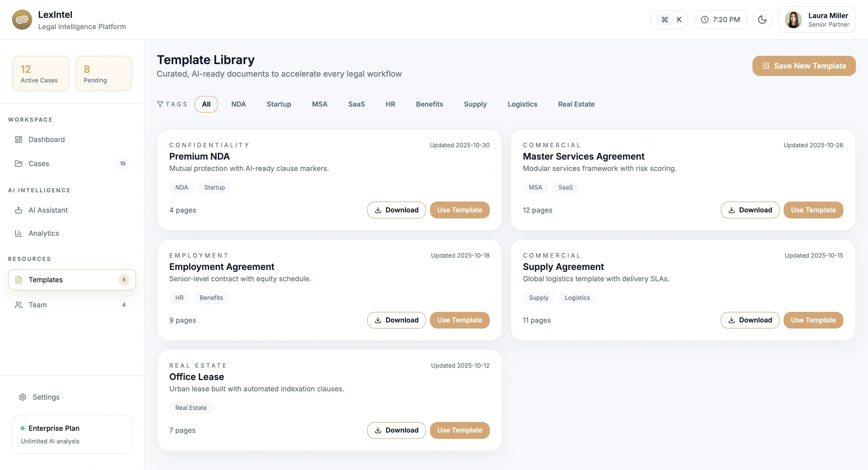The width and height of the screenshot is (868, 470).
Task: Click Save New Template
Action: (804, 66)
